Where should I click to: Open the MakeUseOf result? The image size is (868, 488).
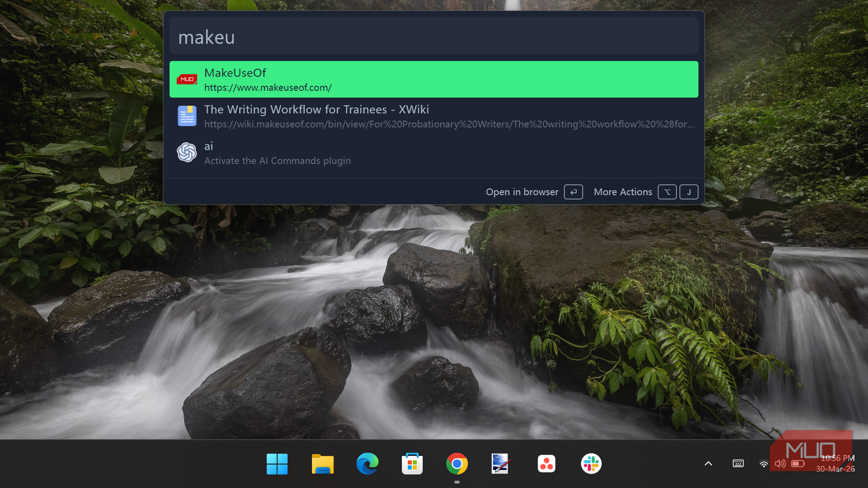(434, 80)
